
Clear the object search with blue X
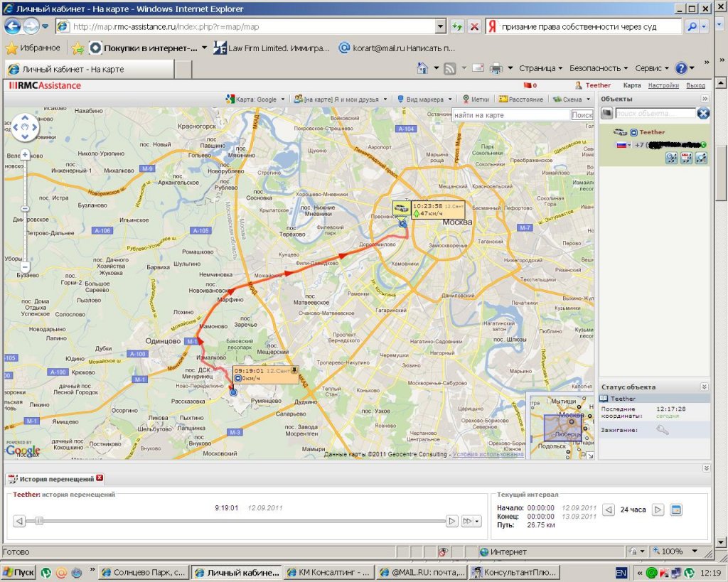(703, 113)
